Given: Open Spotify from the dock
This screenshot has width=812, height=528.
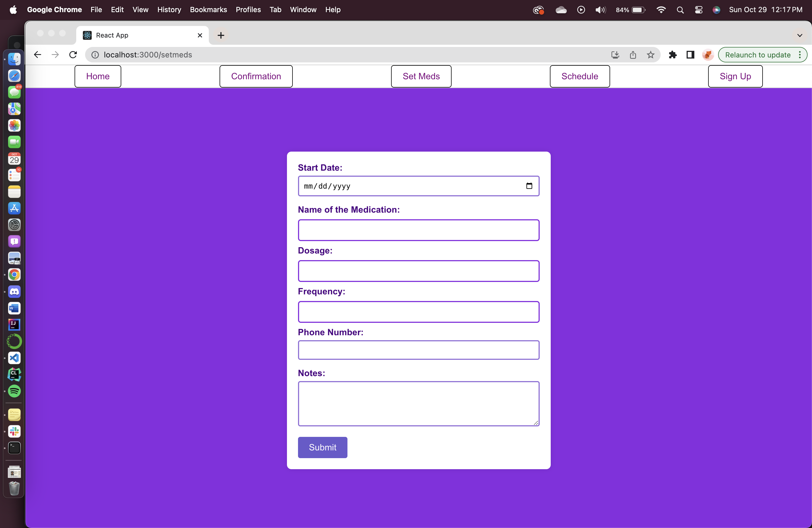Looking at the screenshot, I should tap(14, 391).
